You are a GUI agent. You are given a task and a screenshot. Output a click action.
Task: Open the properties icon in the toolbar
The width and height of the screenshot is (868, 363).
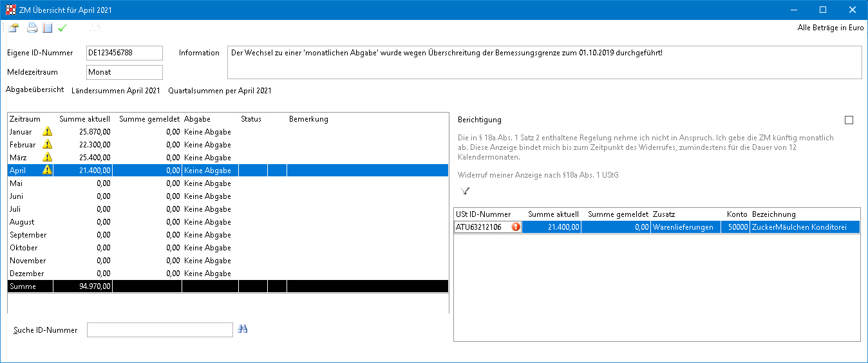(14, 28)
